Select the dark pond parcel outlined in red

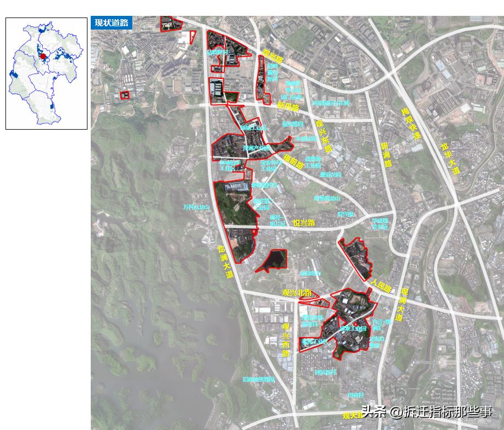coord(273,260)
